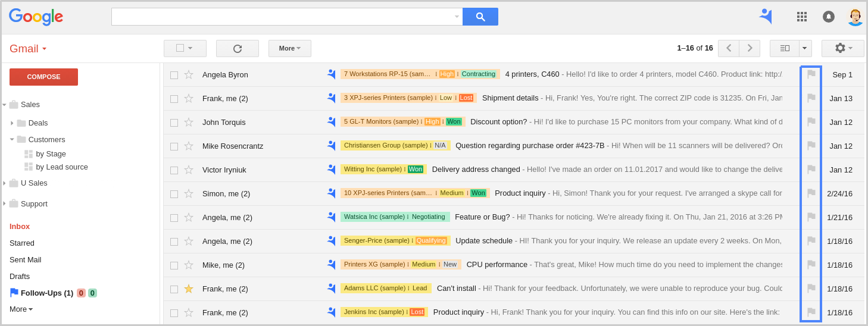This screenshot has width=868, height=326.
Task: Open the settings gear menu
Action: 843,48
